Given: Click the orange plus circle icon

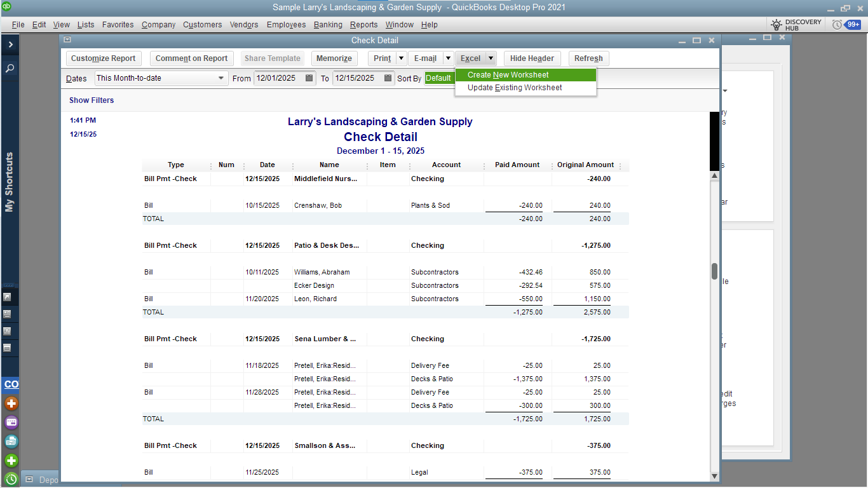Looking at the screenshot, I should point(11,403).
